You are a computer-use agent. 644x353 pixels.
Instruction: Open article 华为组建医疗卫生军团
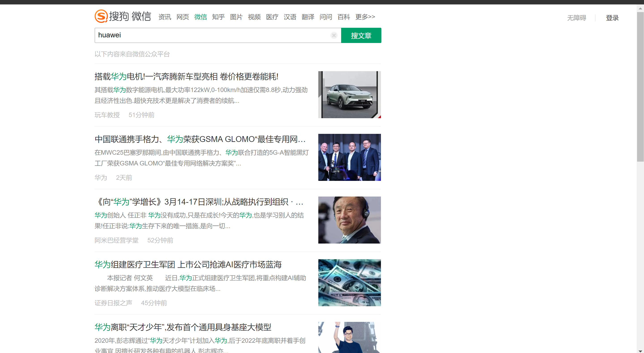tap(188, 264)
